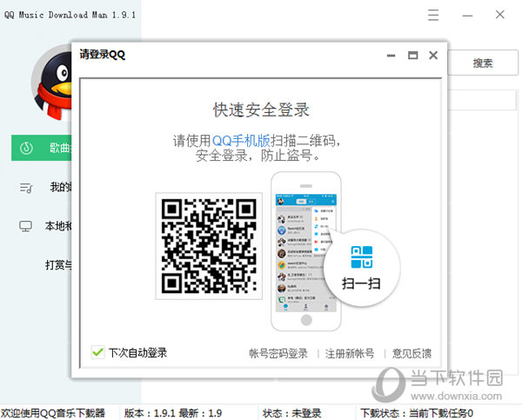Click the 欢迎使用QQ音乐下载器 status text

tap(52, 413)
